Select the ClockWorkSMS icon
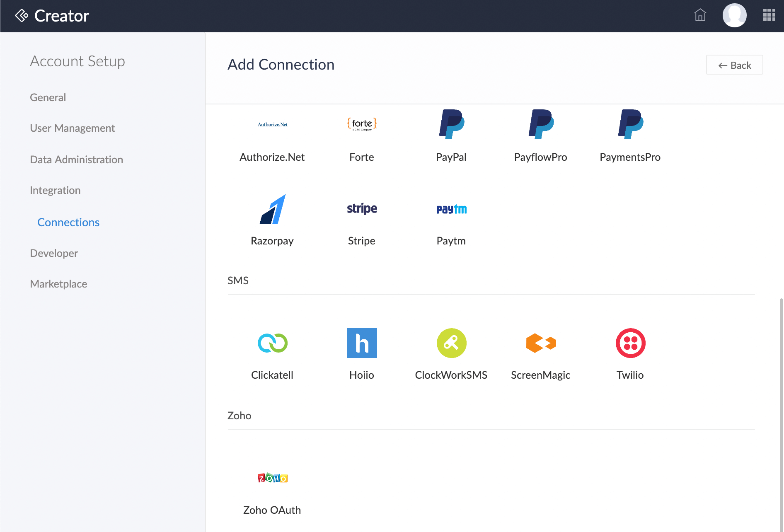Screen dimensions: 784x532 click(x=452, y=343)
